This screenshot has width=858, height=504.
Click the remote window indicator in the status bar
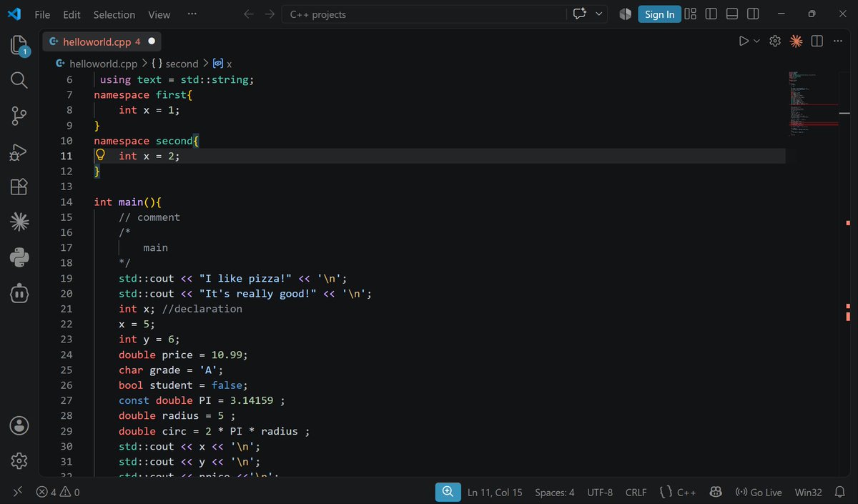[x=17, y=492]
